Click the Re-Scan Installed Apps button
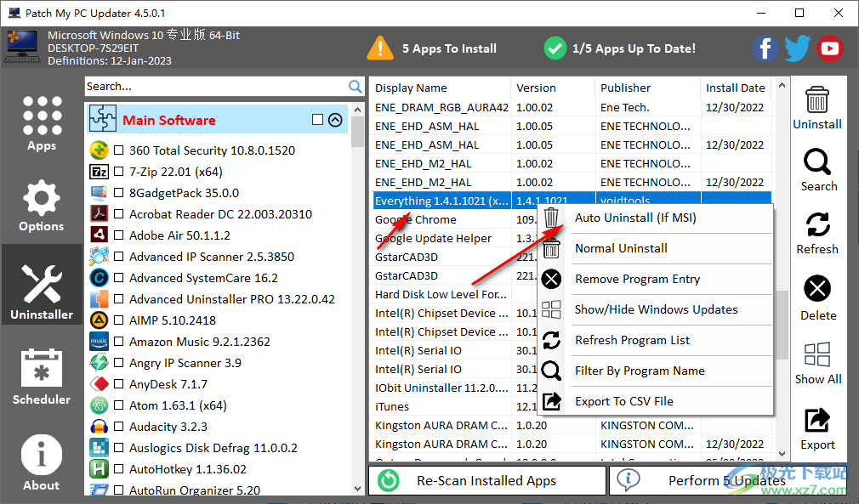This screenshot has width=859, height=504. pyautogui.click(x=486, y=480)
